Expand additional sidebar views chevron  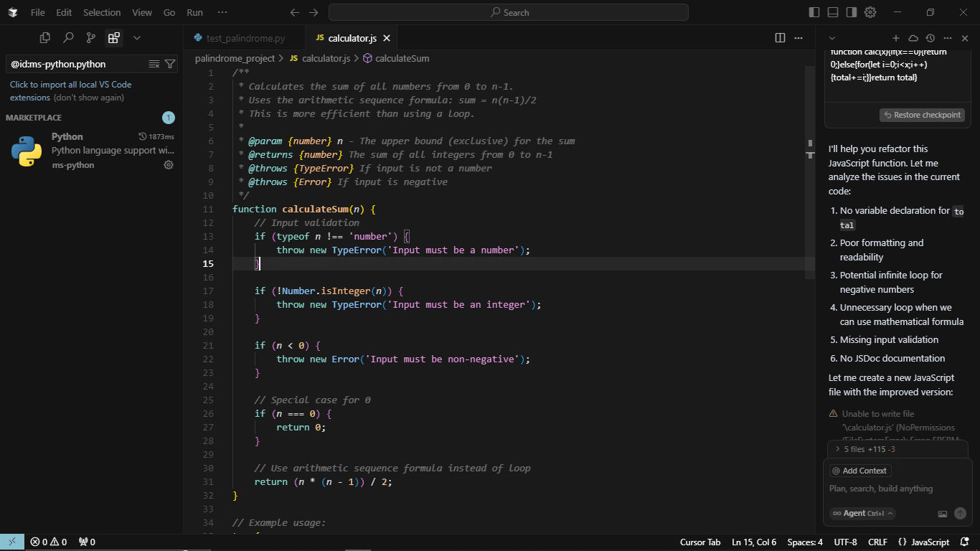pos(137,38)
